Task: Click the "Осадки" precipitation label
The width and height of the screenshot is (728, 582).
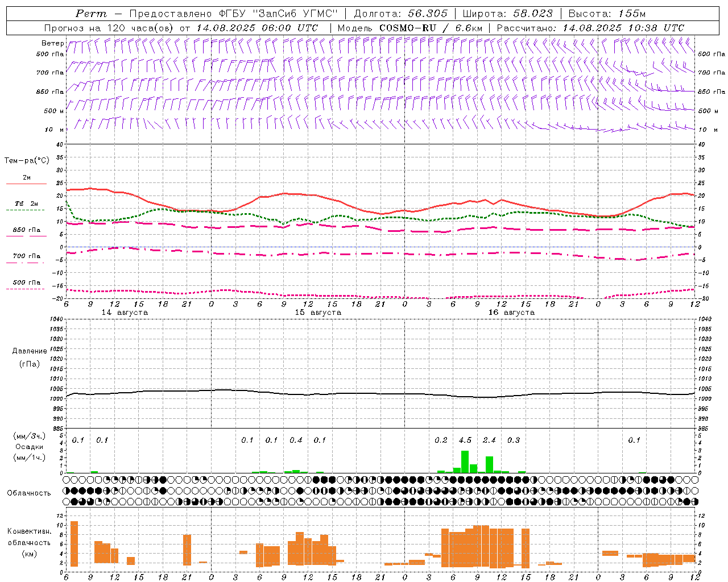Action: (x=30, y=447)
